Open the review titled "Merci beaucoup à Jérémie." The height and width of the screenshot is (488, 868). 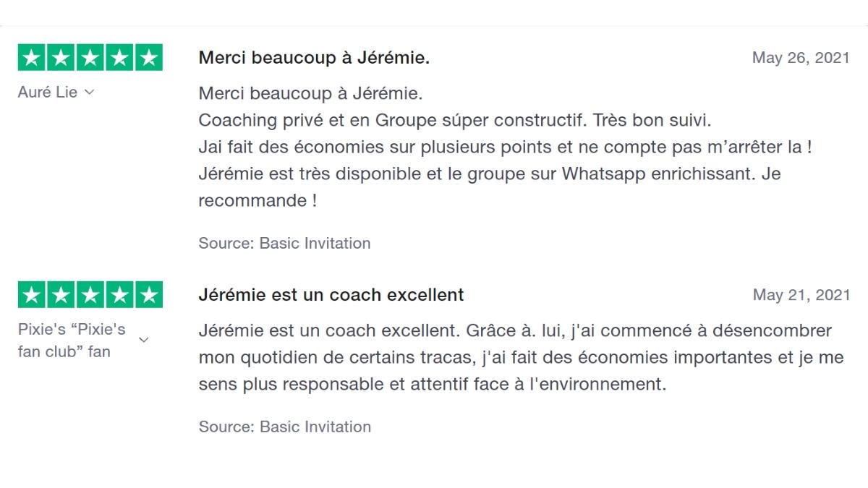tap(314, 58)
